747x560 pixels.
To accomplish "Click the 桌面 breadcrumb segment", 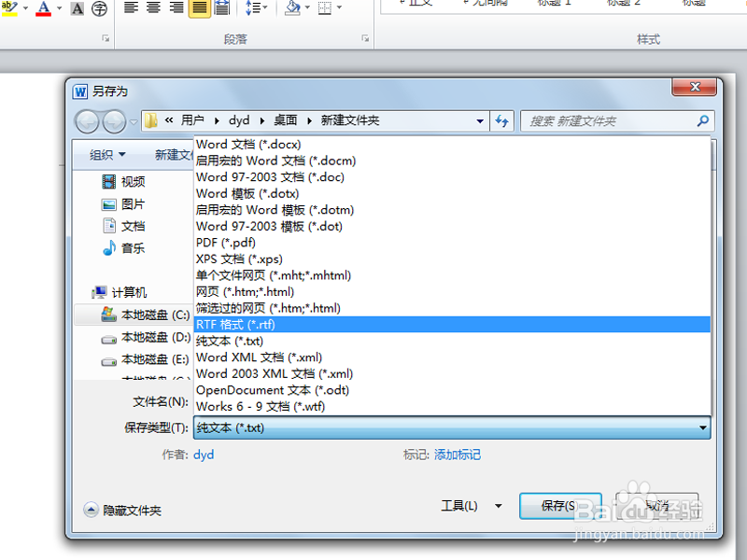I will (x=286, y=120).
